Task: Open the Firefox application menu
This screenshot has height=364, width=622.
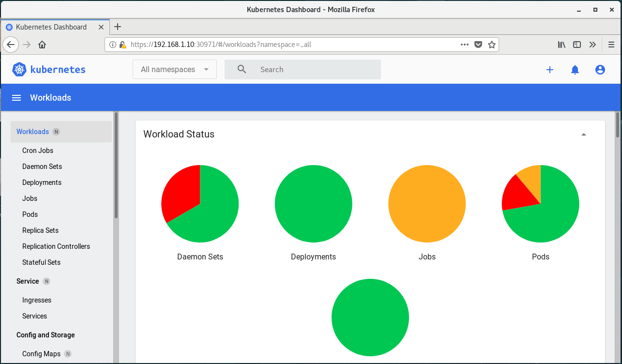Action: [611, 45]
